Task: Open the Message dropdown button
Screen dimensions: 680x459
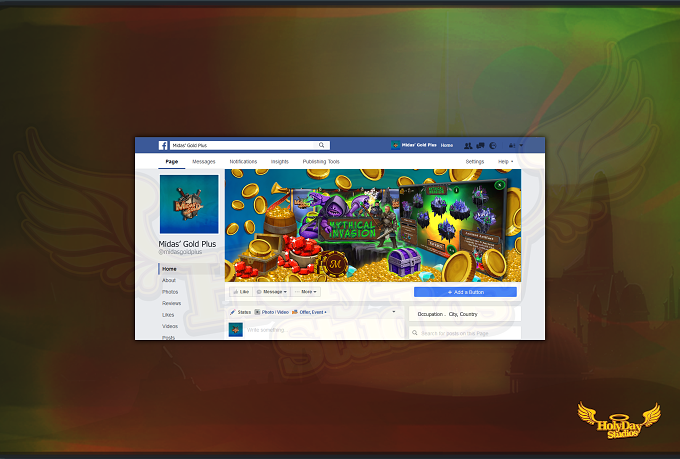Action: coord(271,292)
